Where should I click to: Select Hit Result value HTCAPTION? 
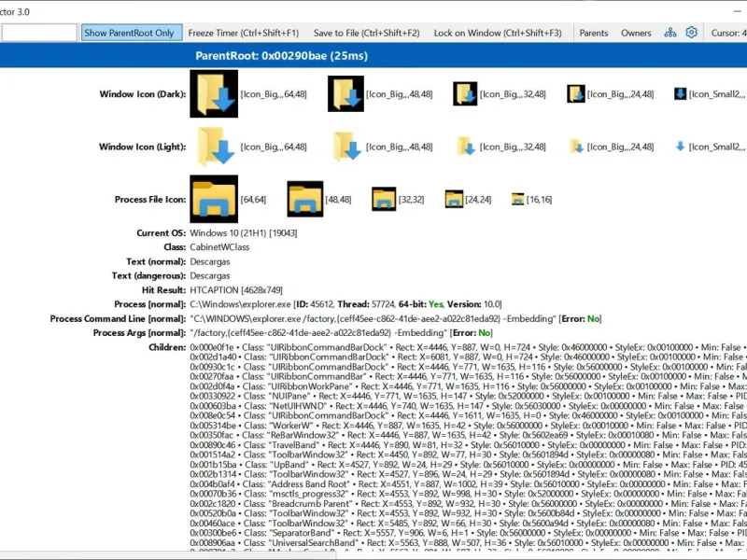pos(236,290)
